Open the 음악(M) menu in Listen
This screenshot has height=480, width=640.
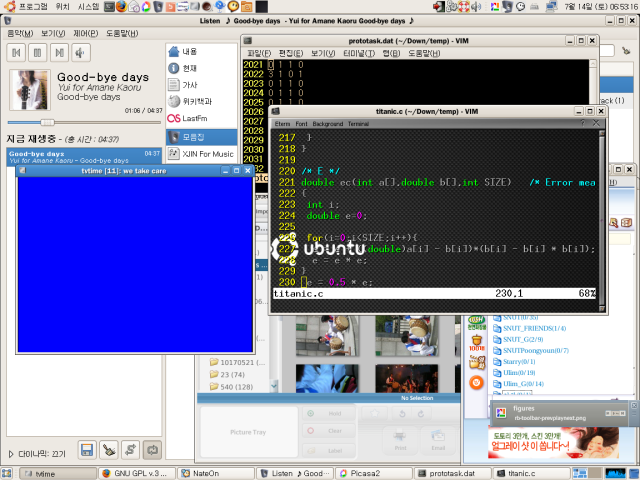coord(20,33)
